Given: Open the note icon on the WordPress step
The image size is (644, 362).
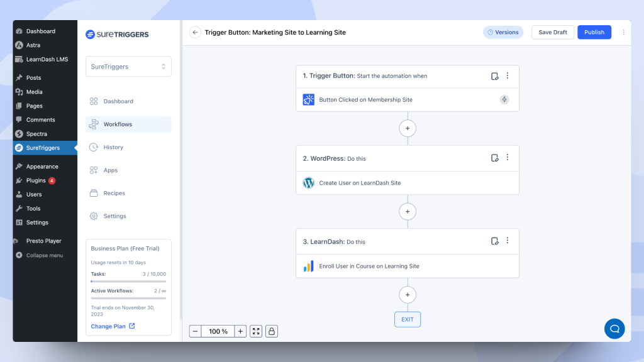Looking at the screenshot, I should point(495,158).
